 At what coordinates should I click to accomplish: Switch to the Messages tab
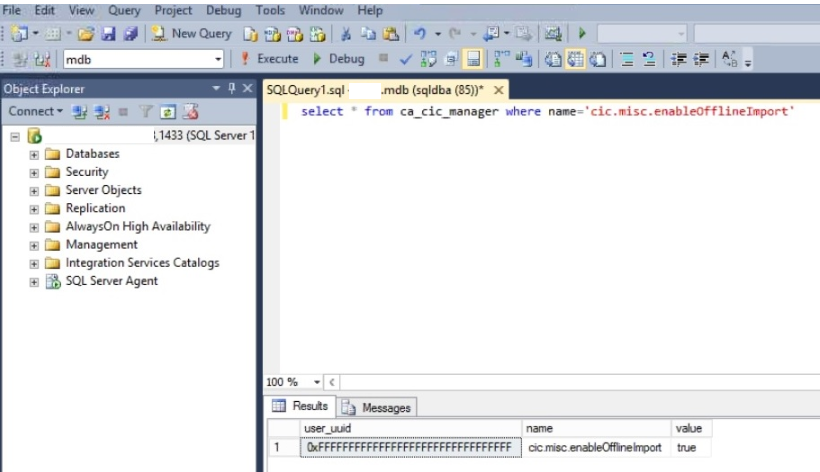[x=377, y=408]
